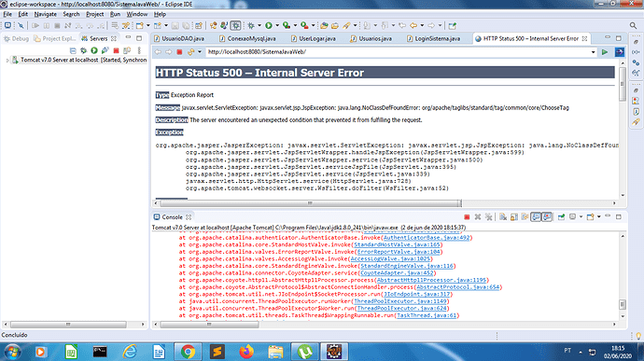Collapse all in the Servers view toolbar
The height and width of the screenshot is (361, 644).
(x=73, y=50)
